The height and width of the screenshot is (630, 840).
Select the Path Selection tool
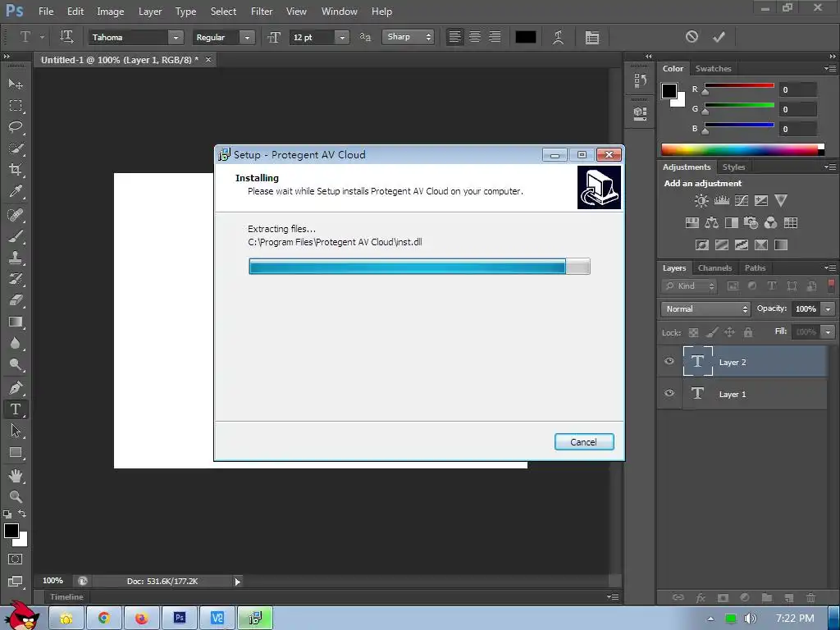click(x=15, y=431)
